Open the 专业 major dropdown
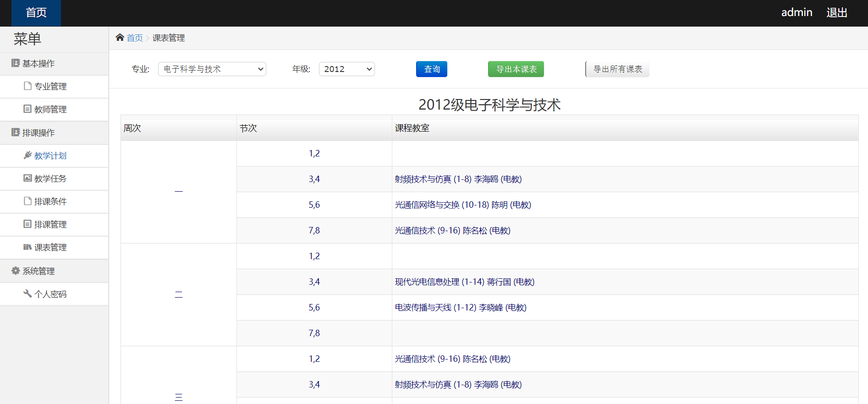Image resolution: width=868 pixels, height=404 pixels. coord(212,69)
